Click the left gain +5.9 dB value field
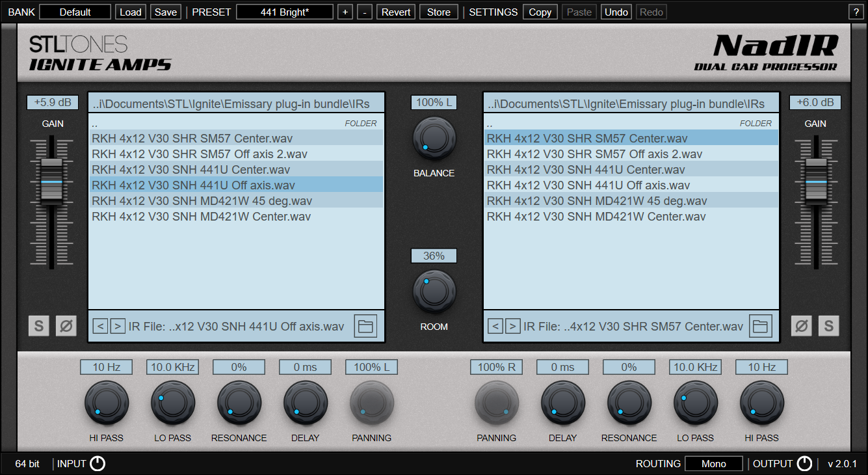868x475 pixels. (53, 103)
